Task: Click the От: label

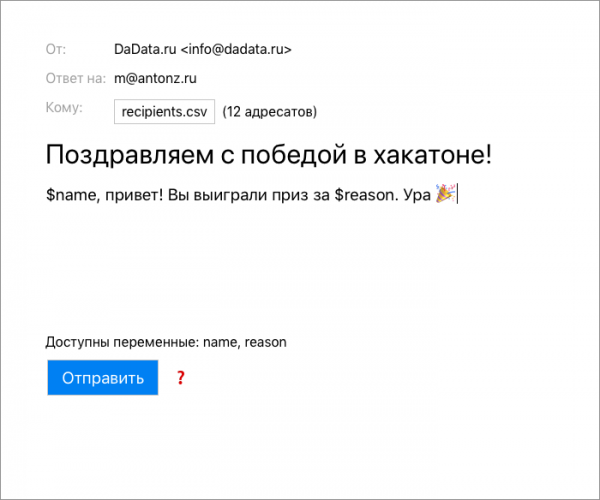Action: 56,49
